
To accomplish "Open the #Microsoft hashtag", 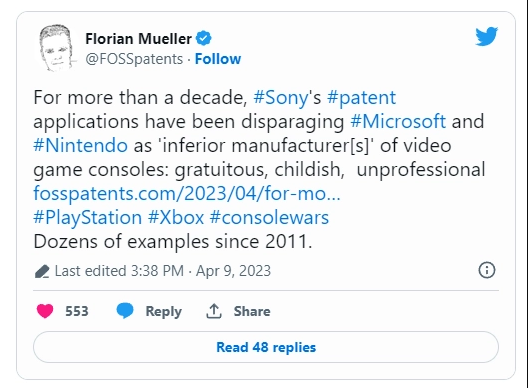I will [398, 121].
